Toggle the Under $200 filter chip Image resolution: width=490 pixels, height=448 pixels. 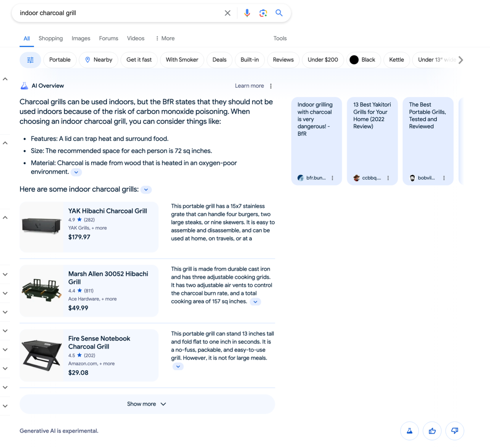coord(322,60)
